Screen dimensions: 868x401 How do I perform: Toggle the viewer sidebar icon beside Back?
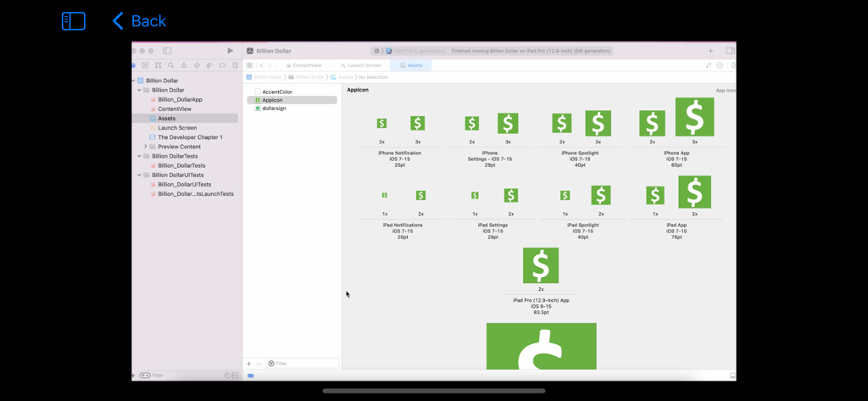pos(74,21)
